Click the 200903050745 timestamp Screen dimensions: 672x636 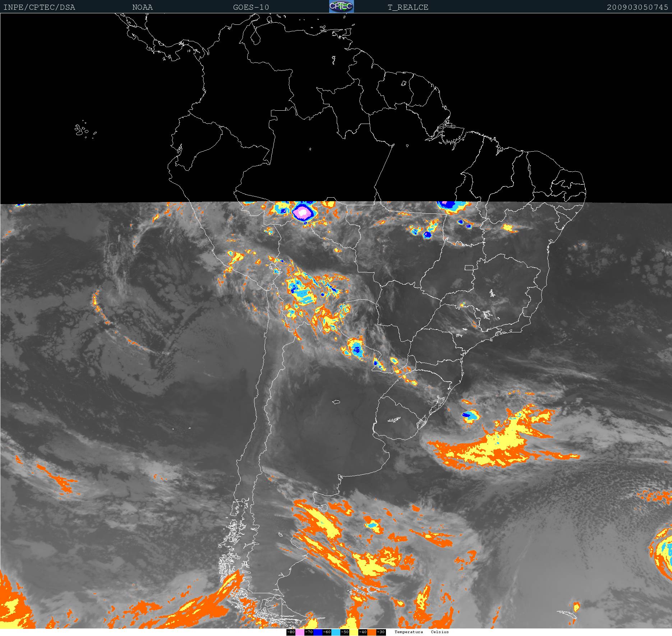[637, 7]
